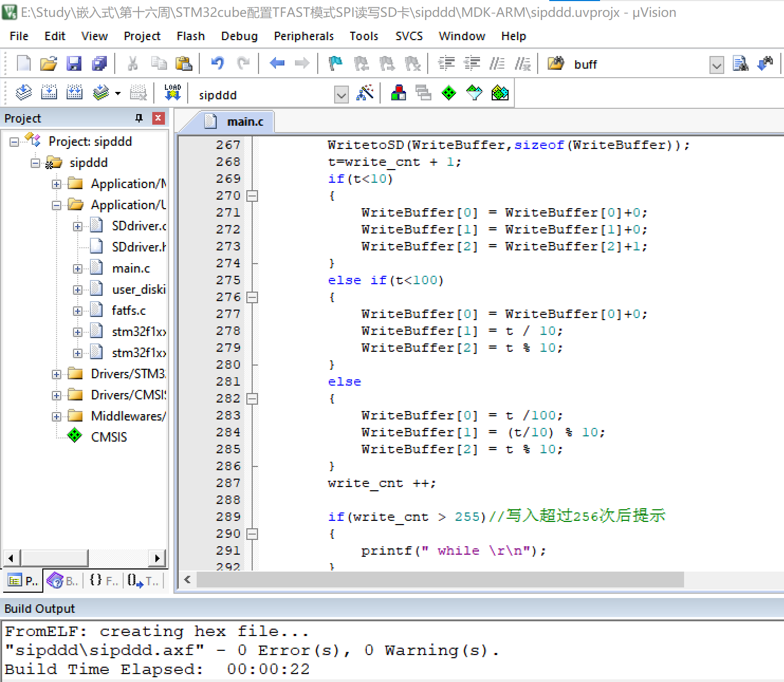784x682 pixels.
Task: Save all files icon
Action: [x=99, y=64]
